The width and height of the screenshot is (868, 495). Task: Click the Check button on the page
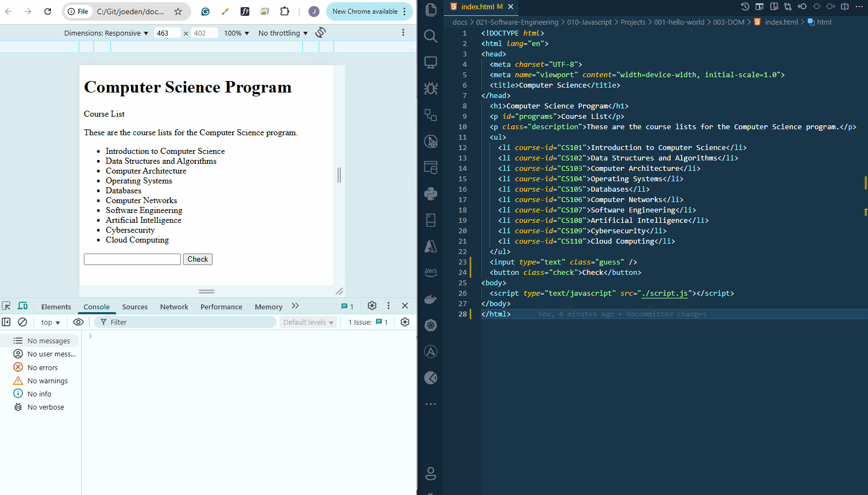(x=198, y=259)
